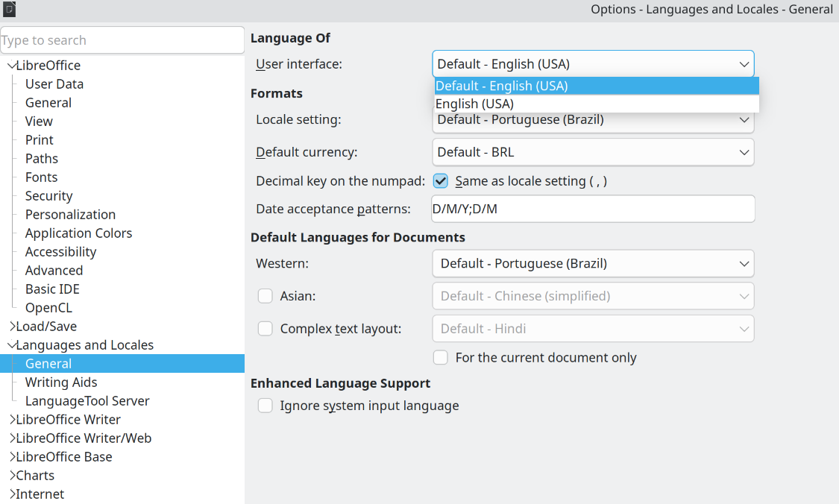Open the Fonts options page

41,177
